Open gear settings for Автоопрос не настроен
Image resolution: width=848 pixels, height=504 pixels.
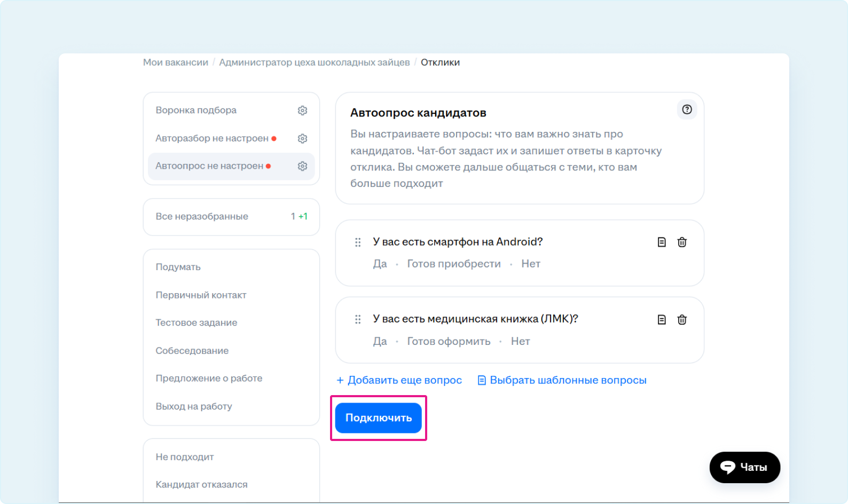(x=302, y=166)
